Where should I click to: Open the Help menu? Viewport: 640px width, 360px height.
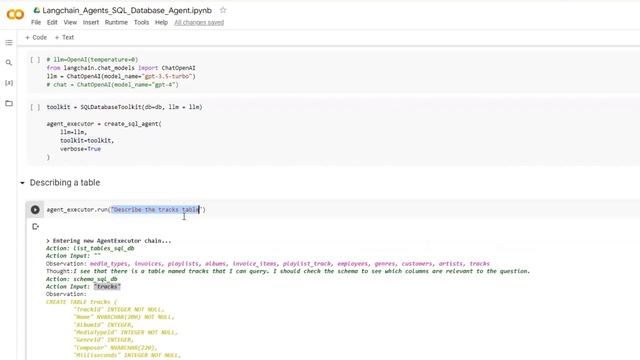161,22
